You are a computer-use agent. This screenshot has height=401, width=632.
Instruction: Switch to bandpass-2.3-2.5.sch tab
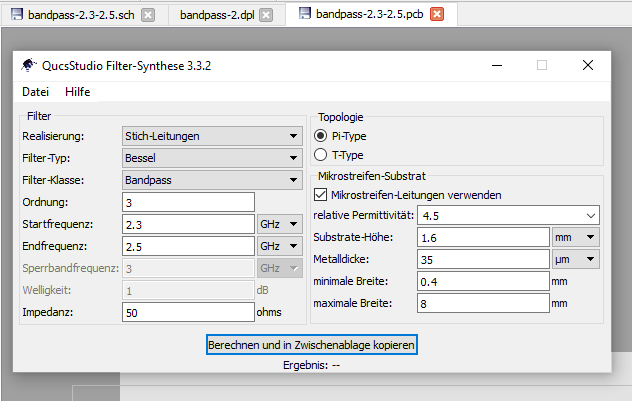81,15
